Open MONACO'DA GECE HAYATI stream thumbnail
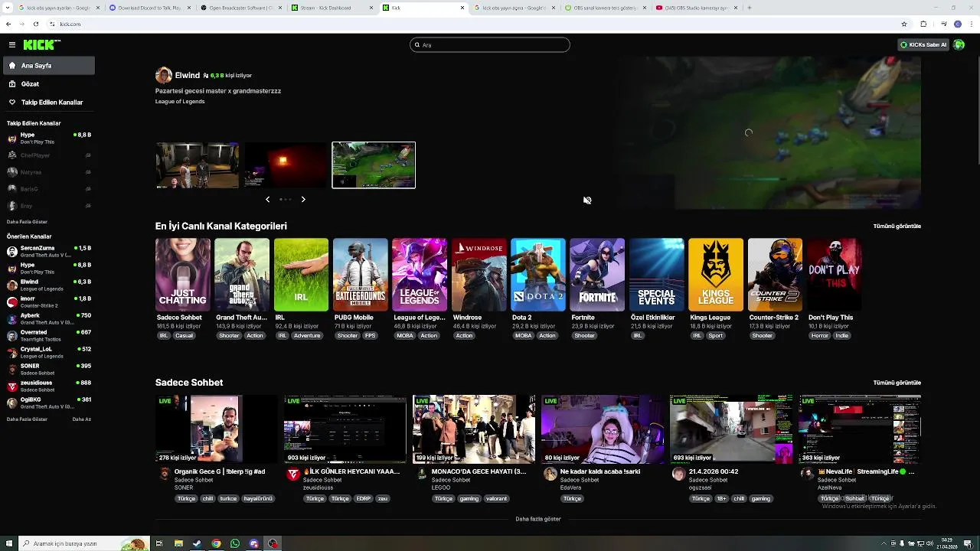The width and height of the screenshot is (980, 551). pos(474,429)
